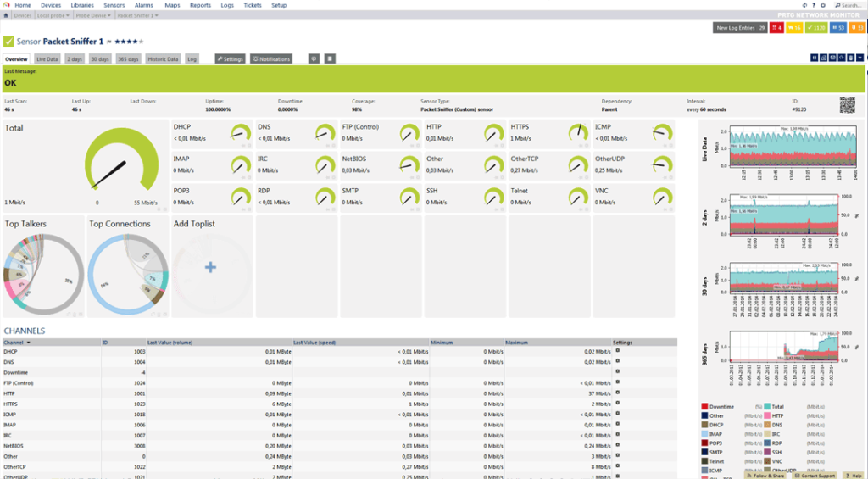The image size is (868, 479).
Task: Click the Follow & Share button
Action: click(x=766, y=475)
